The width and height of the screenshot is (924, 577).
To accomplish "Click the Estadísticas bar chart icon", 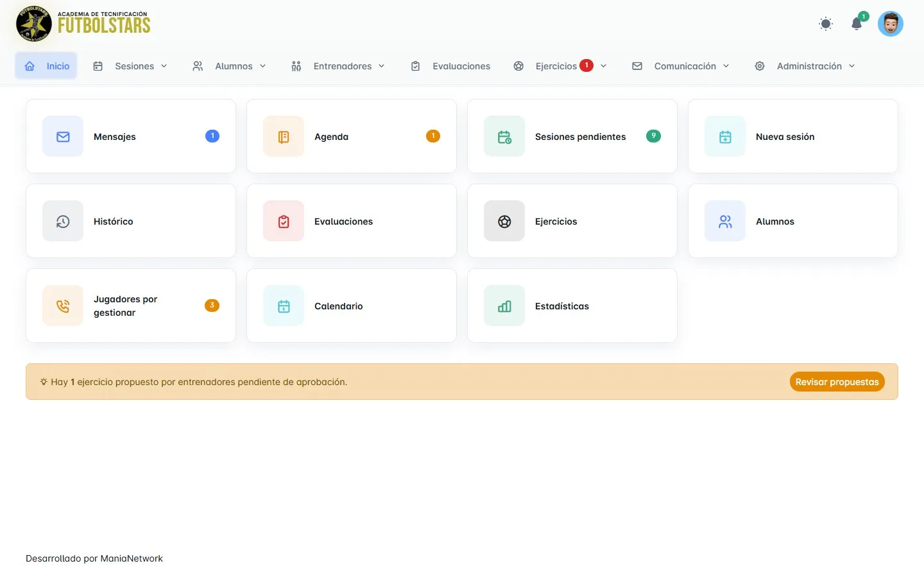I will point(504,306).
